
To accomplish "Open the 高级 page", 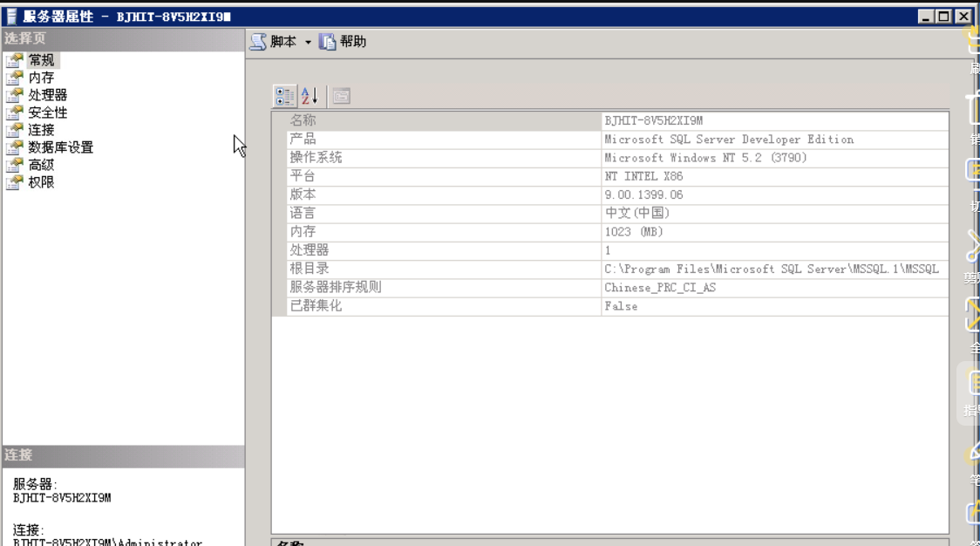I will (x=41, y=165).
